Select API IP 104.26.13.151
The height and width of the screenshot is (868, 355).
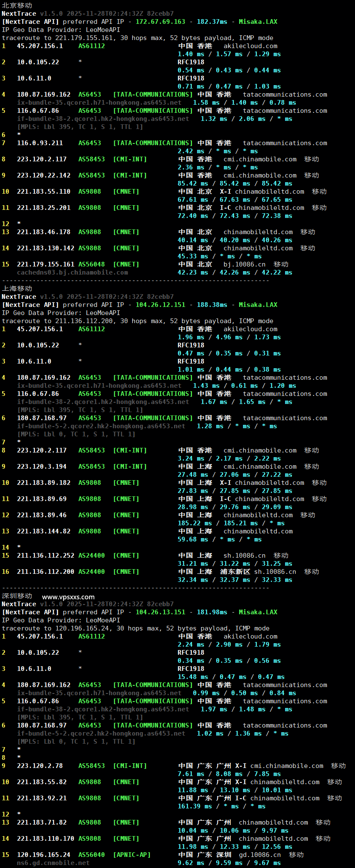coord(160,612)
